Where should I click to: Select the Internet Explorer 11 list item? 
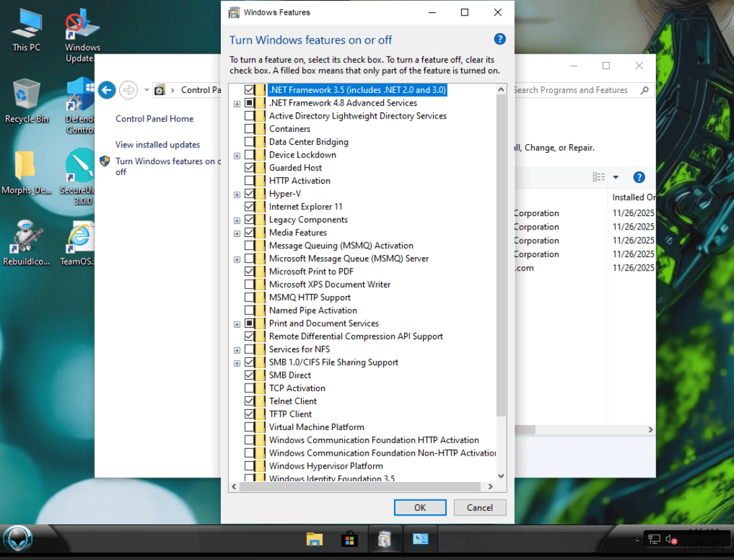[x=306, y=207]
